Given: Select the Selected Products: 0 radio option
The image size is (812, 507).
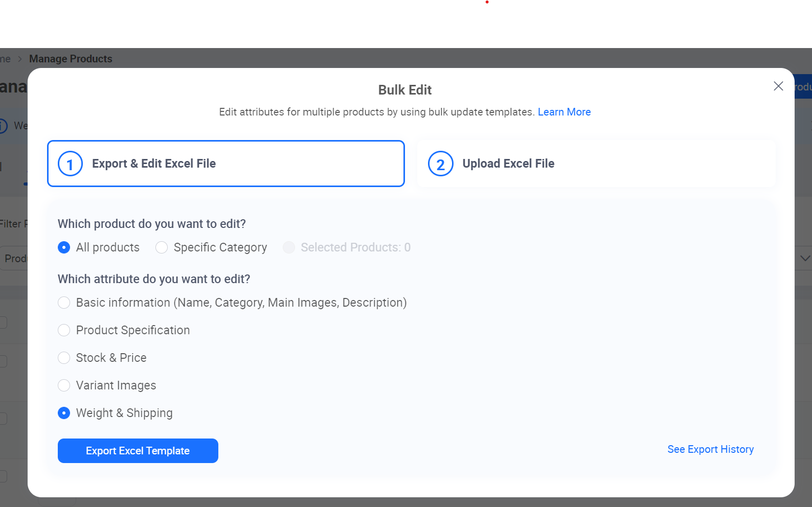Looking at the screenshot, I should (289, 247).
